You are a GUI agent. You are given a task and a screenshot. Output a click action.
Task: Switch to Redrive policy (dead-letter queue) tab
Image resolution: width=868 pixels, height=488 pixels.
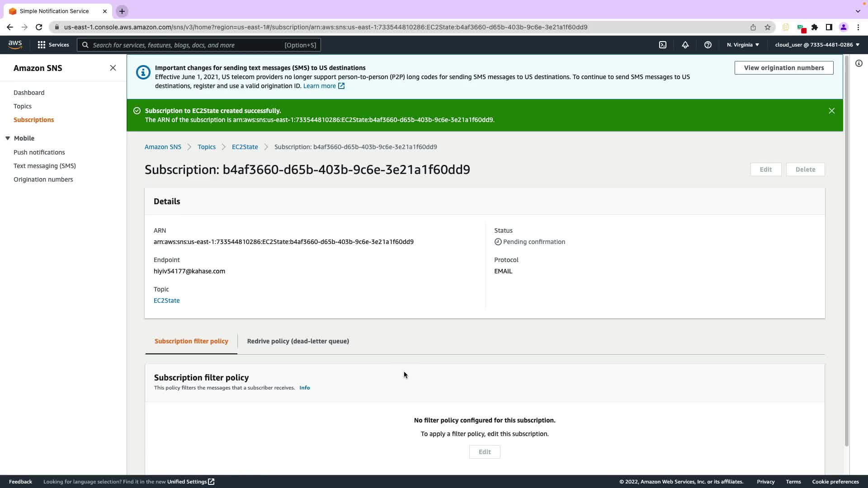tap(298, 341)
